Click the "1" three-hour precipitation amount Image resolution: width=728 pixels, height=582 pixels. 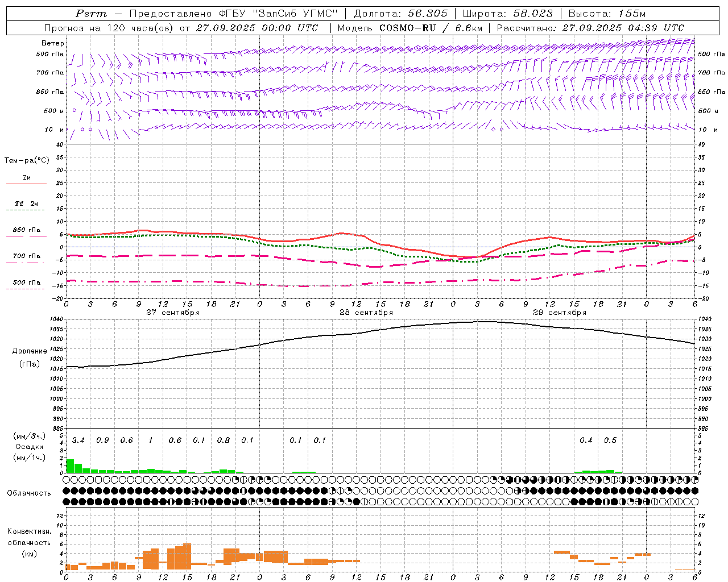pyautogui.click(x=151, y=440)
